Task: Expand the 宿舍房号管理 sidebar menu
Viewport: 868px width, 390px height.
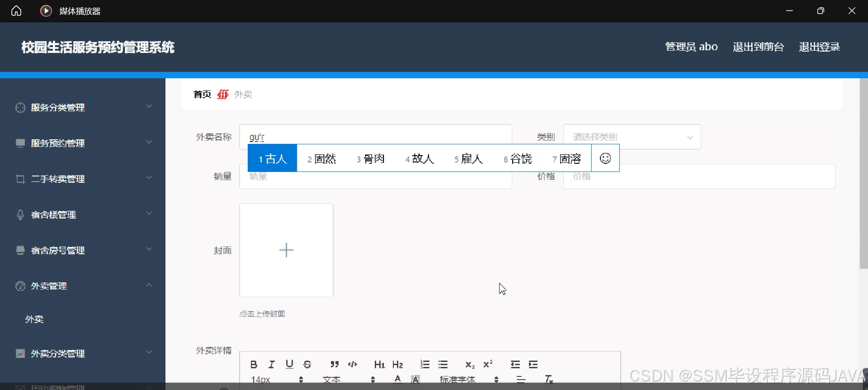Action: (x=83, y=250)
